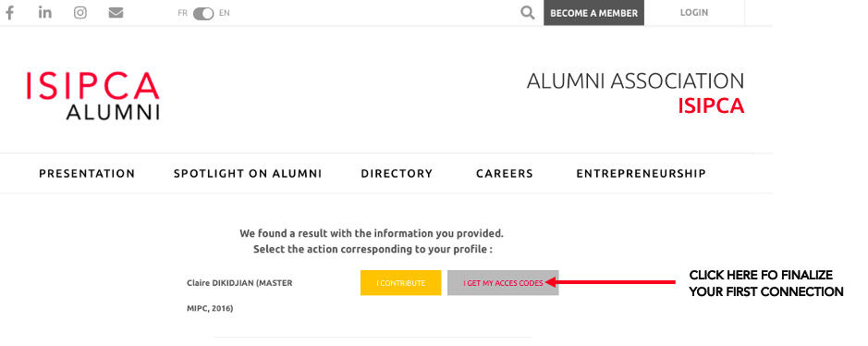
Task: Open the DIRECTORY menu item
Action: pos(397,174)
